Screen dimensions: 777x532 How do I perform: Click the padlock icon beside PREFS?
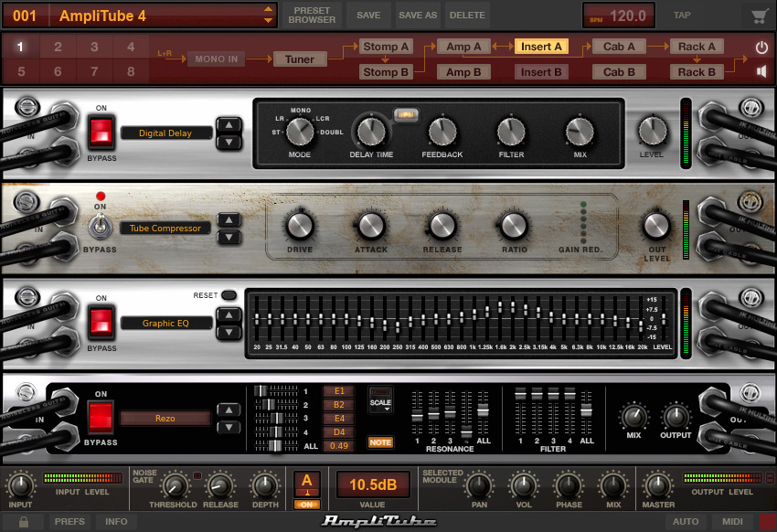pyautogui.click(x=23, y=522)
